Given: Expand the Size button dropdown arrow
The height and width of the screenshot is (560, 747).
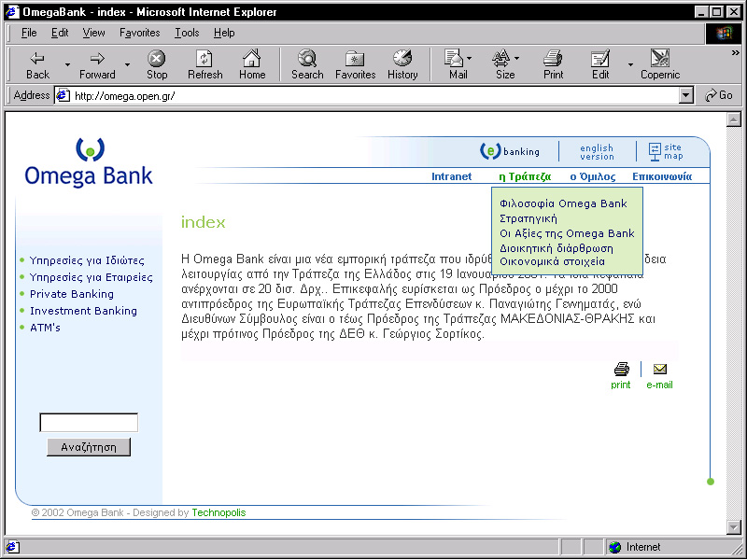Looking at the screenshot, I should (x=517, y=58).
